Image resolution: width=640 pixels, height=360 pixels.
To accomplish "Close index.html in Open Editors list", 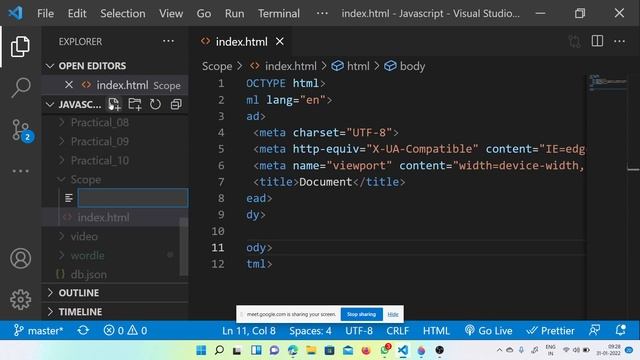I will [69, 85].
